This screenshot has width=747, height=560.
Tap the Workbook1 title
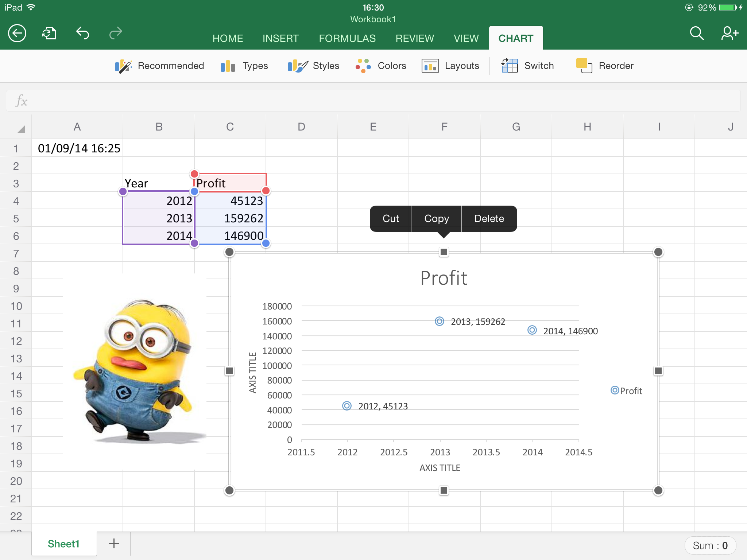tap(373, 19)
